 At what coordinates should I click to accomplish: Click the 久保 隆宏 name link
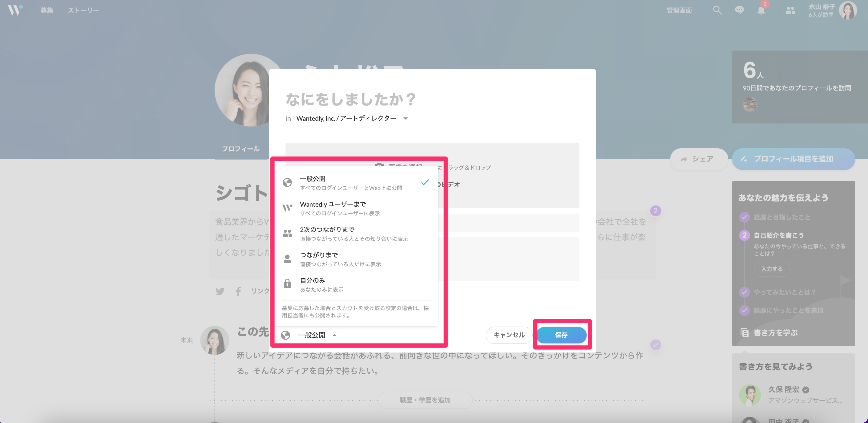tap(783, 389)
